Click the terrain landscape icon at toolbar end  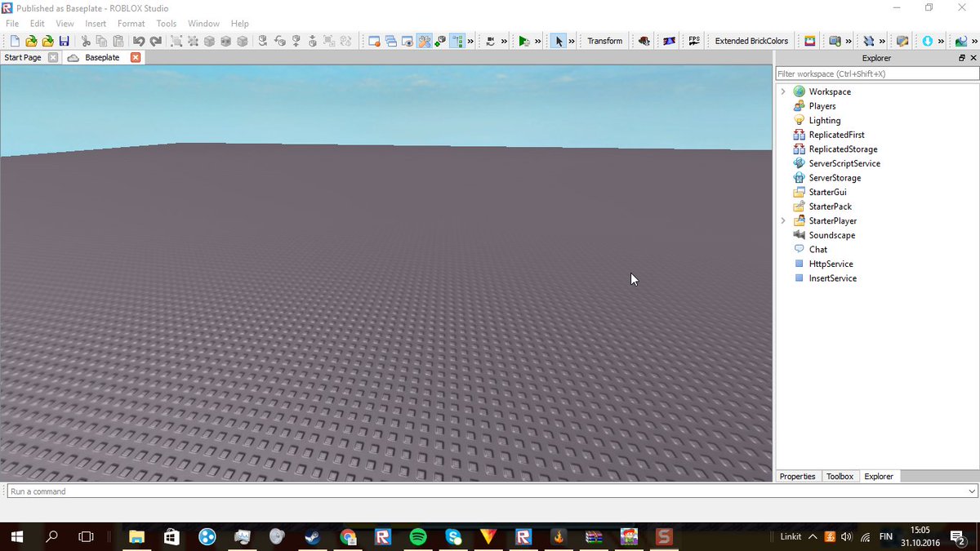coord(960,41)
